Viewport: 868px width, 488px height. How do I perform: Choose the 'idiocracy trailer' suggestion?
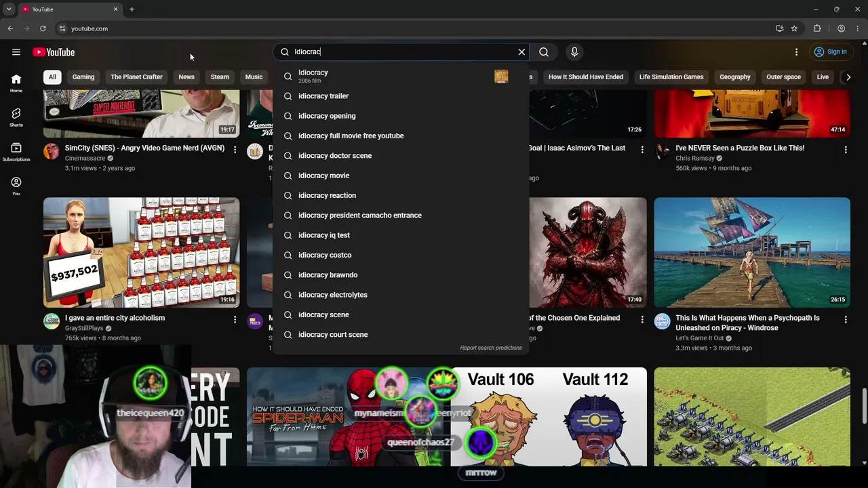tap(401, 96)
